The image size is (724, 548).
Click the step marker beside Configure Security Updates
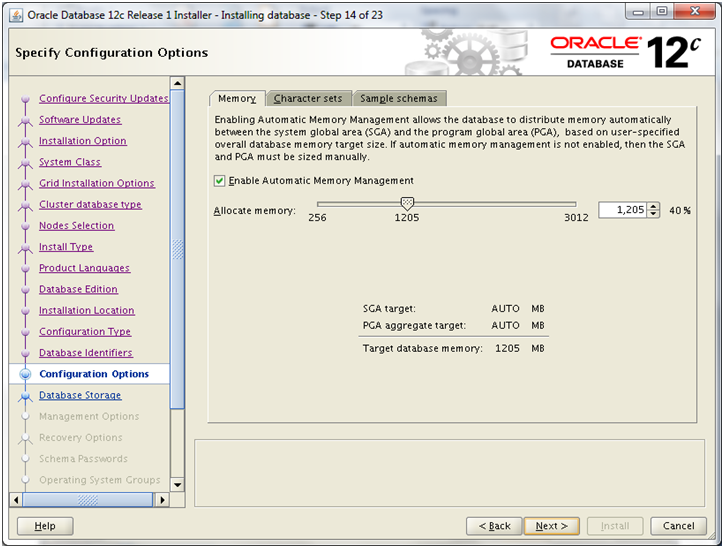[x=25, y=99]
